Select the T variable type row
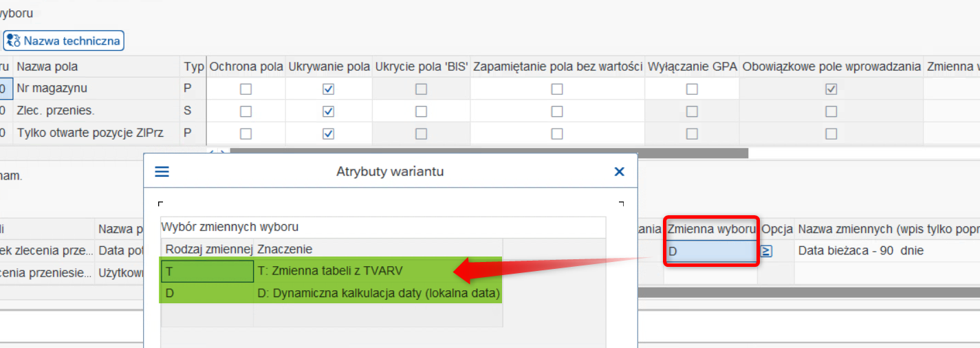The width and height of the screenshot is (980, 348). pyautogui.click(x=207, y=271)
